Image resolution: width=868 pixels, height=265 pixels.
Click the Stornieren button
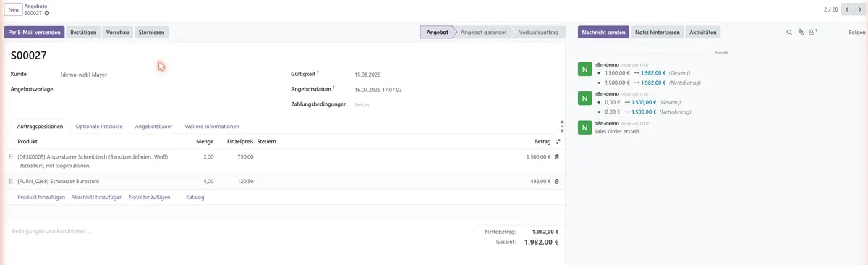click(x=152, y=33)
